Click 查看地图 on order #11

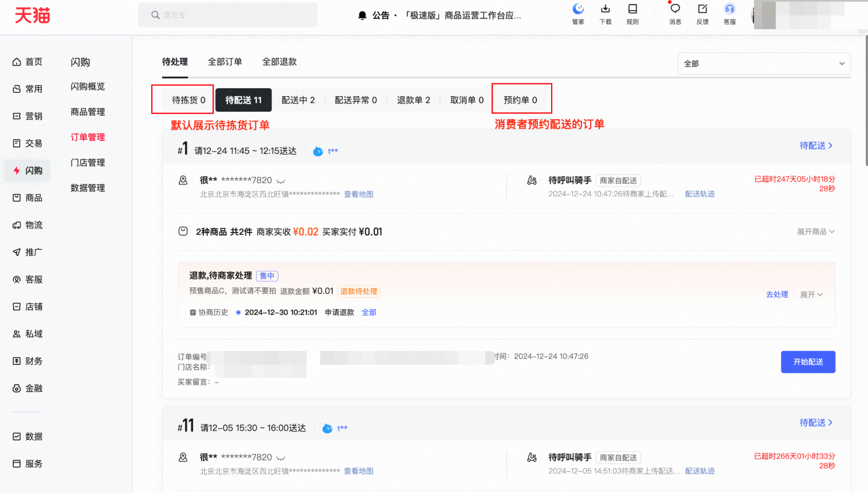click(x=359, y=471)
